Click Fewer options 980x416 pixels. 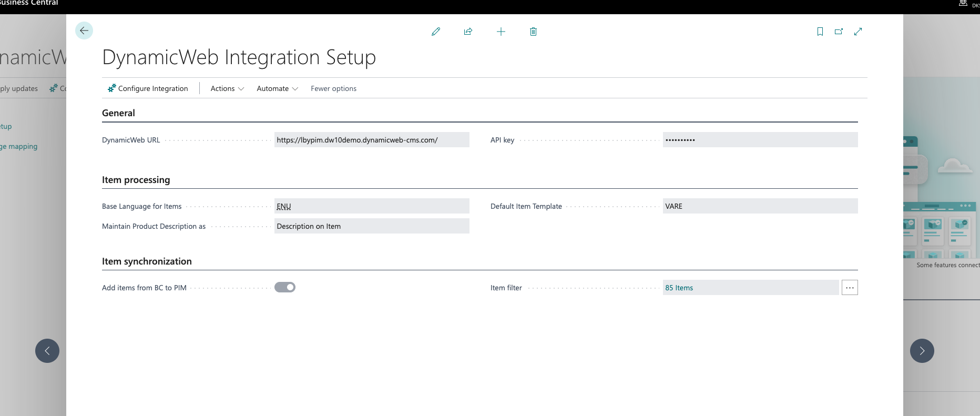click(x=333, y=88)
